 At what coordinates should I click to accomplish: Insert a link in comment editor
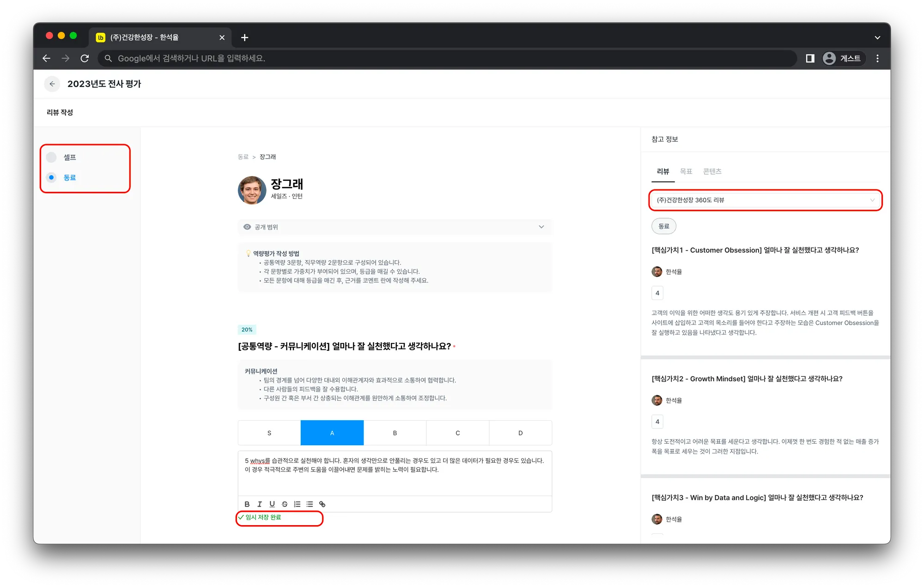[322, 504]
